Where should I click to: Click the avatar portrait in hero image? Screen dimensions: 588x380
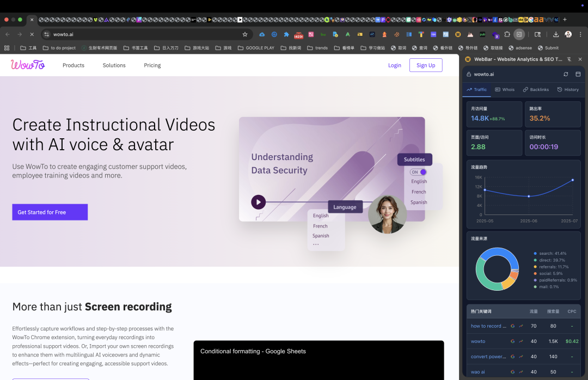[x=387, y=214]
